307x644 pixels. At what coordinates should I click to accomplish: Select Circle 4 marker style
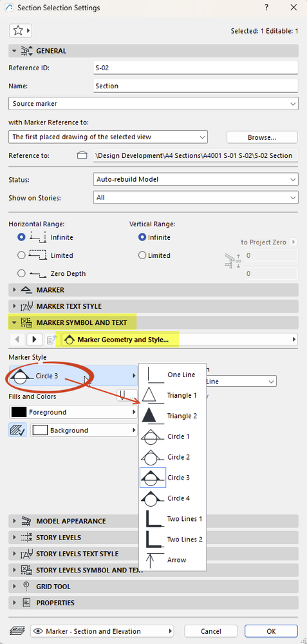click(172, 498)
